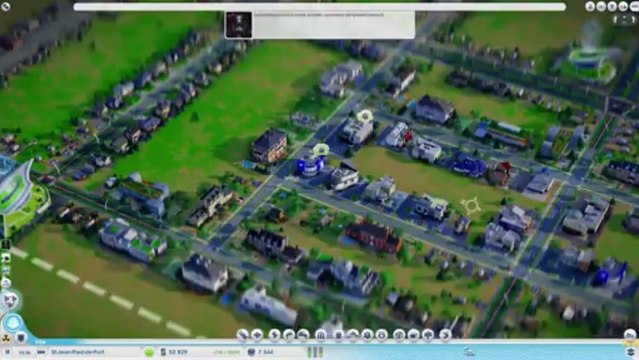639x360 pixels.
Task: Open the Waste disposal icon
Action: (x=339, y=335)
